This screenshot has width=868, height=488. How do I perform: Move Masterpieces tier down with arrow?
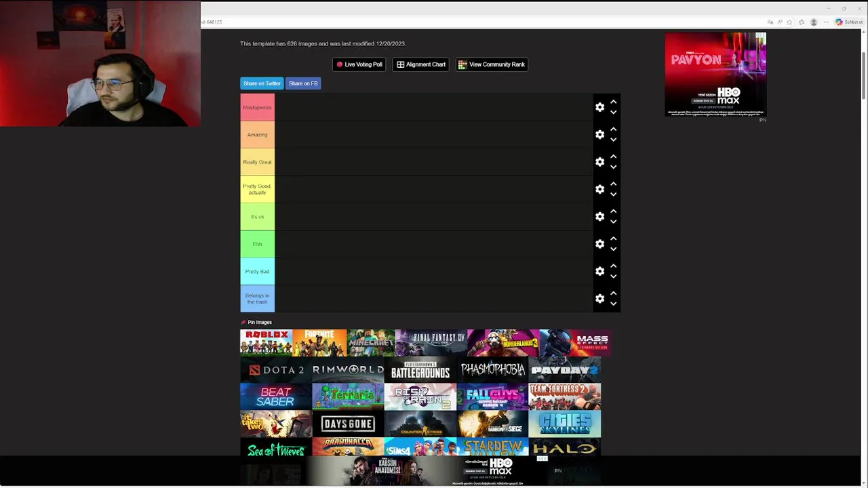tap(613, 113)
